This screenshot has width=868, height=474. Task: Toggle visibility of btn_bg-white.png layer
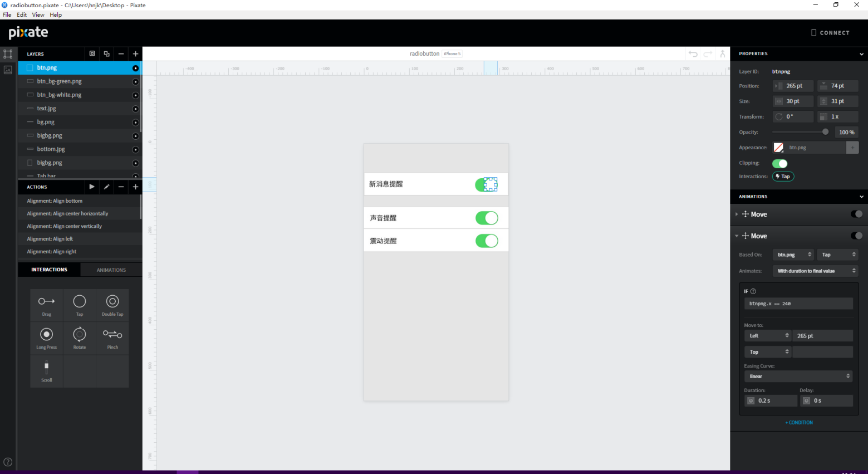(x=135, y=95)
